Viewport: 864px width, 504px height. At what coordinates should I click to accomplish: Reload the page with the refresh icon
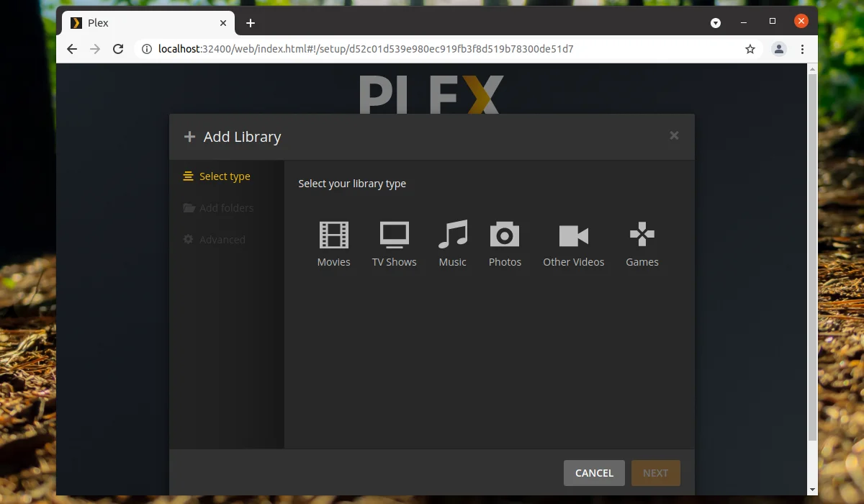click(118, 49)
